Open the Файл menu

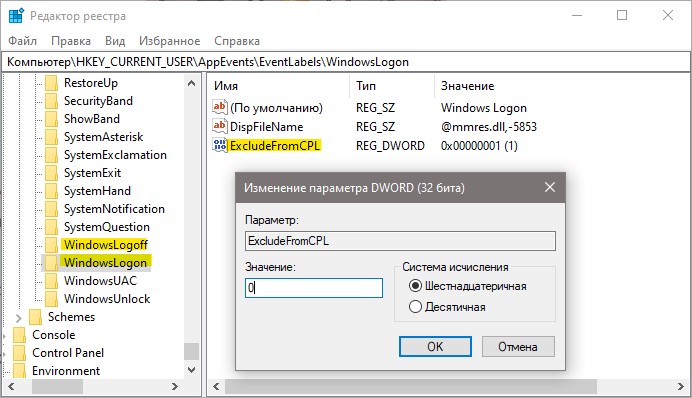[x=23, y=41]
